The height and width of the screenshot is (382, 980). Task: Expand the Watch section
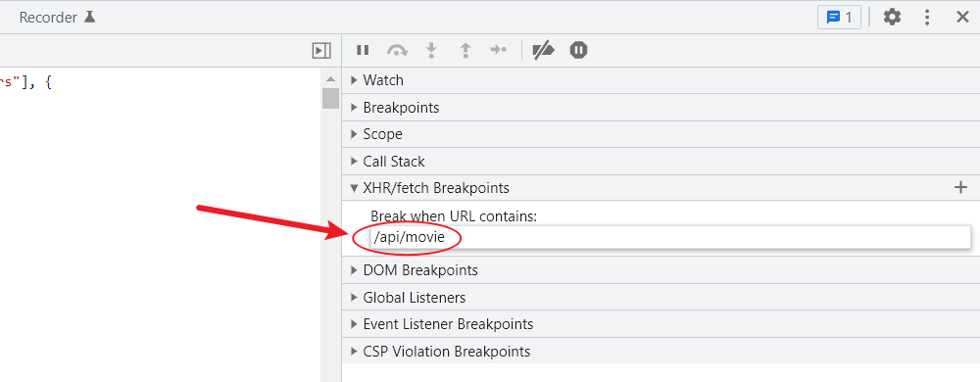coord(661,80)
